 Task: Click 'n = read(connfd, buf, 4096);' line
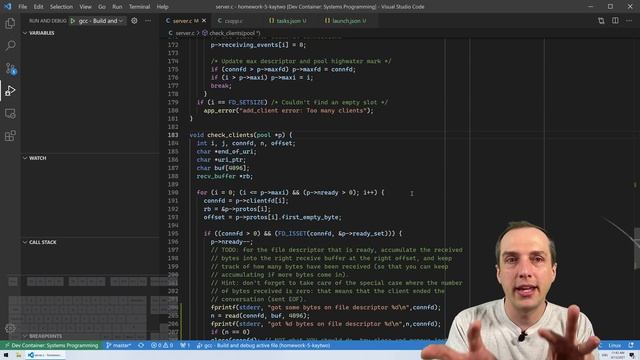[x=260, y=316]
